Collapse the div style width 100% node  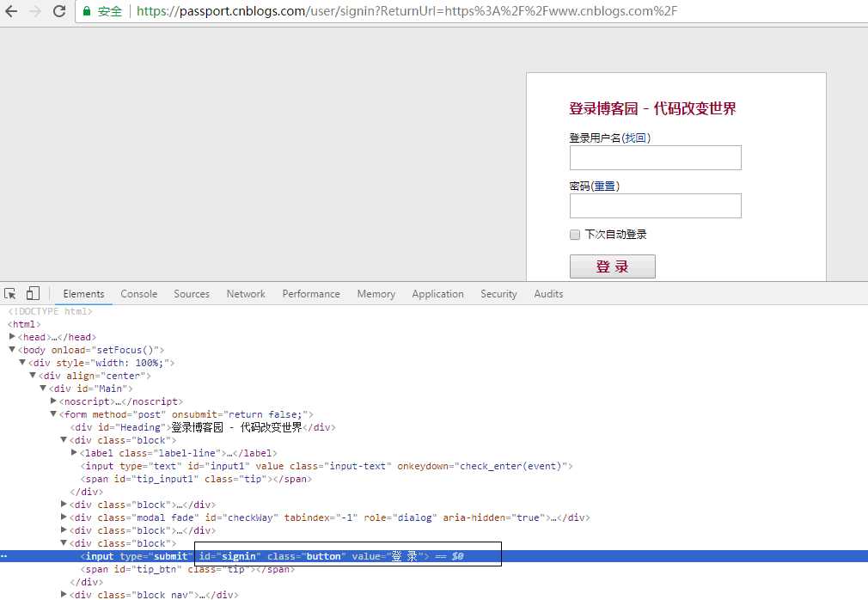click(22, 363)
